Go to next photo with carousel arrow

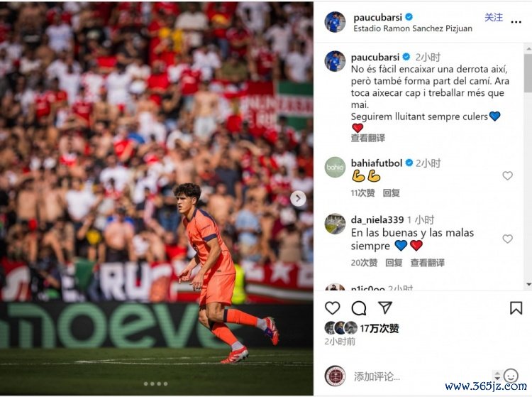coord(298,198)
